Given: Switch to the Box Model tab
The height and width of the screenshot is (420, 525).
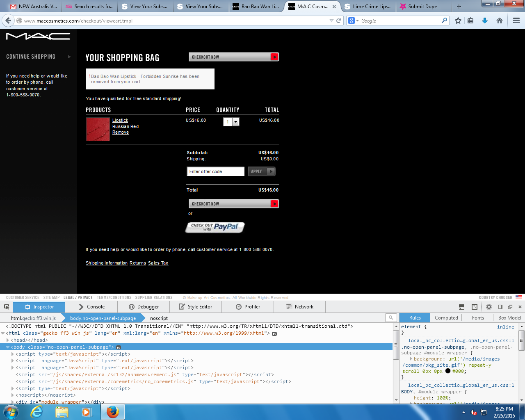Looking at the screenshot, I should (509, 318).
